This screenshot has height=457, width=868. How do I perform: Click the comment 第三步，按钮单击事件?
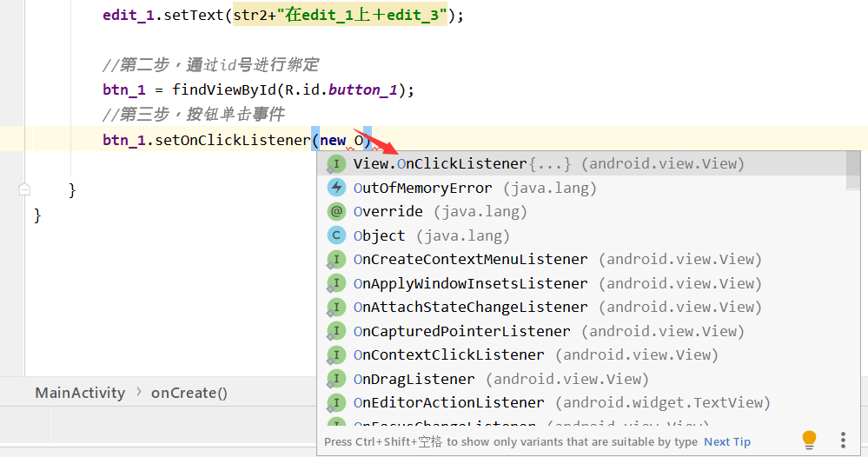[x=194, y=115]
